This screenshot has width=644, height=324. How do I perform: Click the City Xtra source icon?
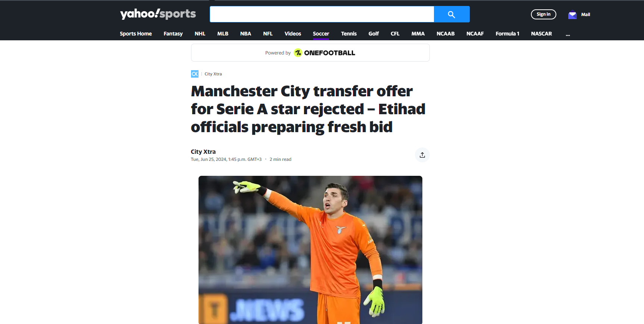tap(195, 74)
